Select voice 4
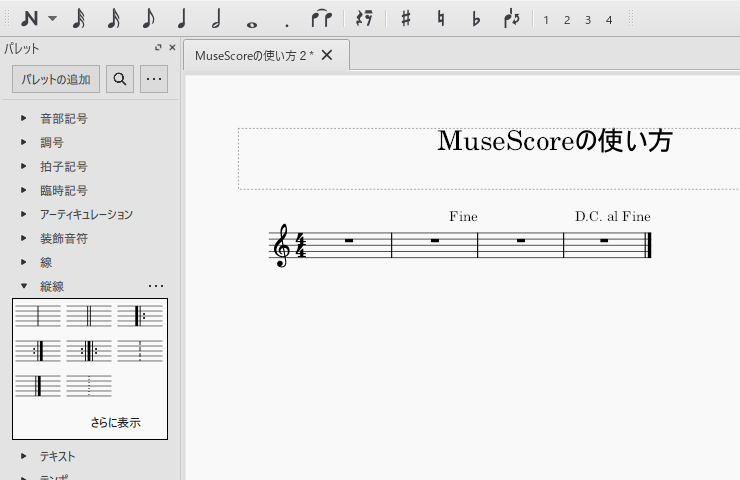This screenshot has height=480, width=740. [609, 20]
